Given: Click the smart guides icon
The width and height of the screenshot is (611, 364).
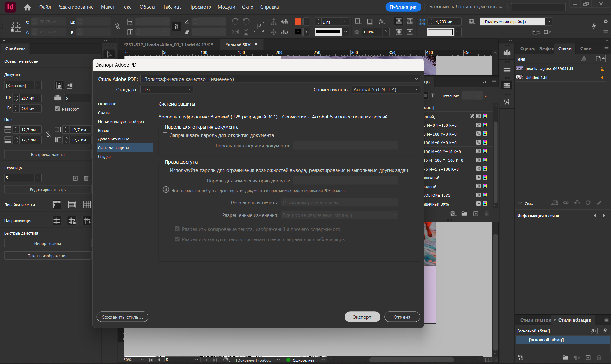Looking at the screenshot, I should 87,220.
